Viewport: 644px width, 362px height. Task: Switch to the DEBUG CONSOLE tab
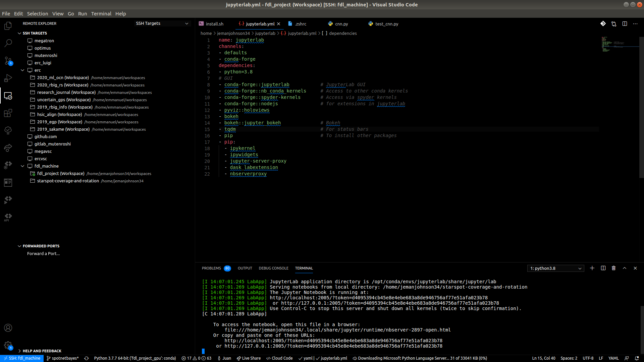(273, 268)
